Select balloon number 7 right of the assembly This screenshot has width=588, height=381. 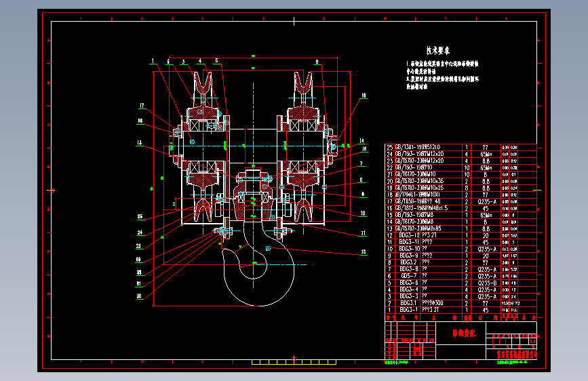click(x=361, y=163)
